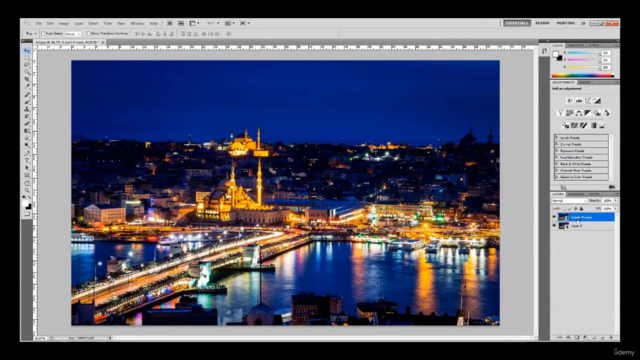
Task: Add a Levels adjustment
Action: pyautogui.click(x=579, y=100)
